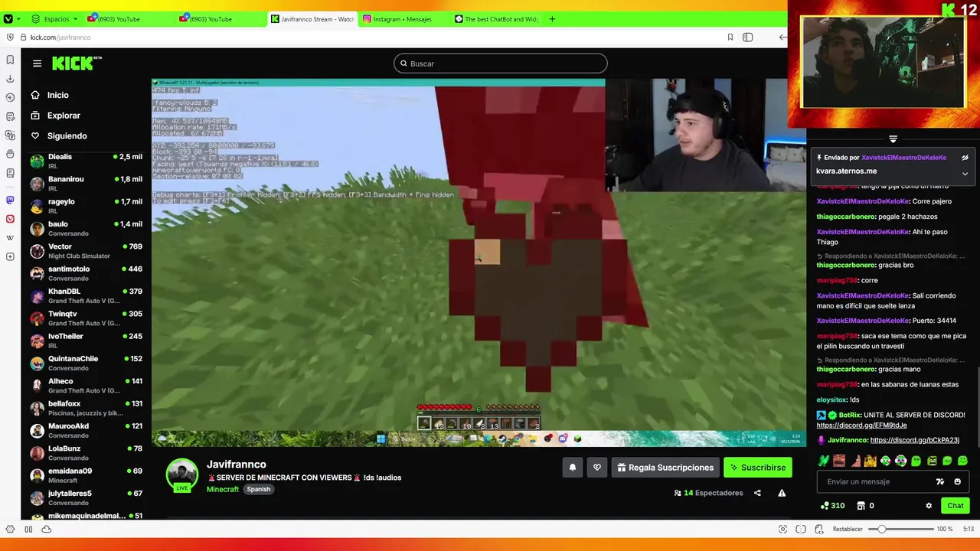Open Vivaldi history panel
The image size is (980, 551).
point(10,97)
